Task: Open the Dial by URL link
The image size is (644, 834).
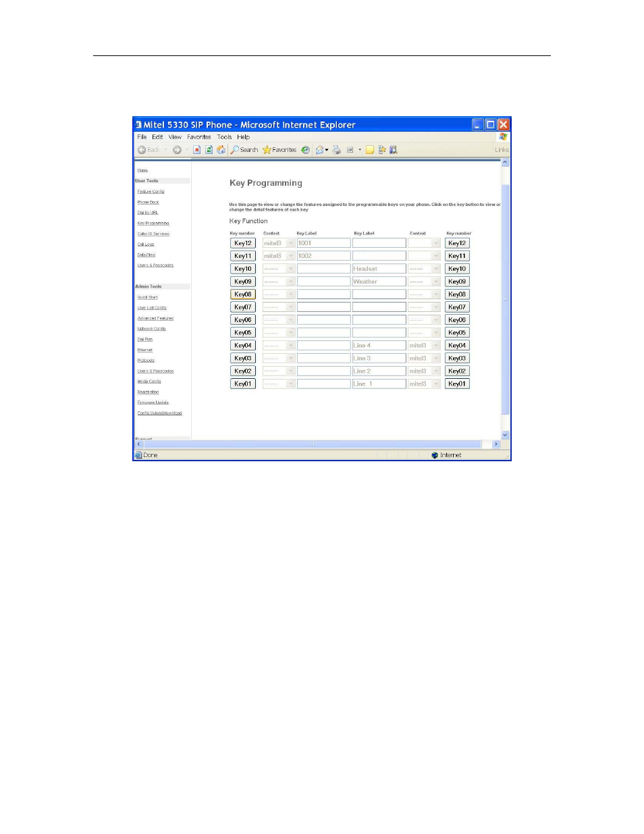Action: 147,213
